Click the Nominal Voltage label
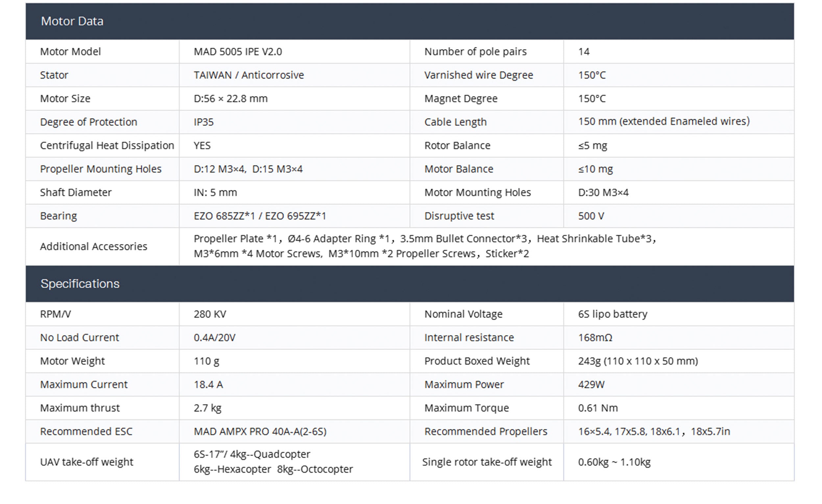822x504 pixels. coord(463,314)
